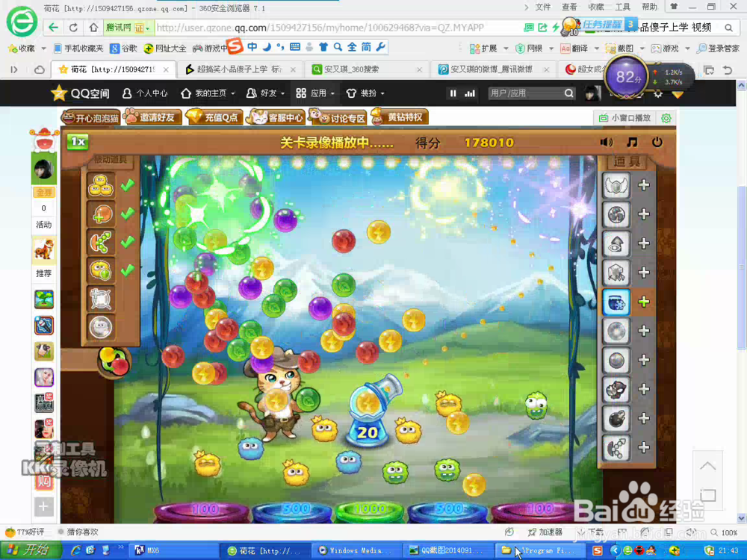The height and width of the screenshot is (560, 747).
Task: Reload page with refresh icon
Action: [x=73, y=27]
